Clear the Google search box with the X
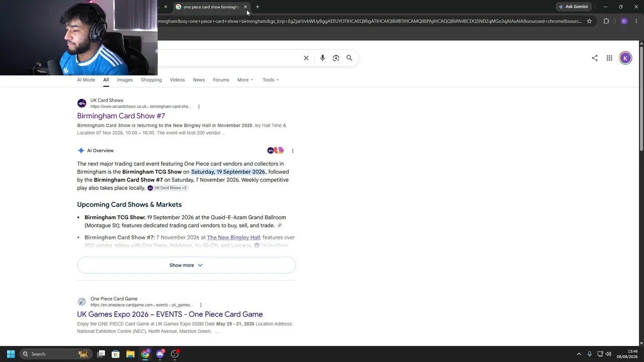 click(x=306, y=58)
